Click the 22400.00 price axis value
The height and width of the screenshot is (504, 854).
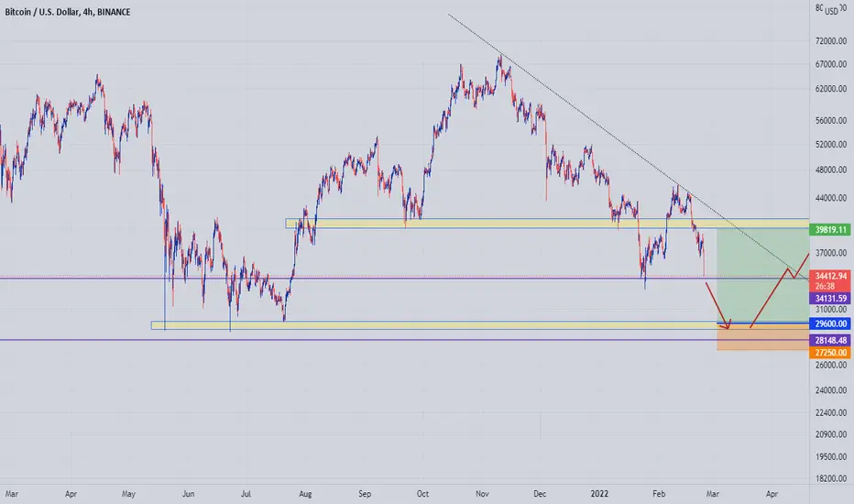(x=831, y=413)
